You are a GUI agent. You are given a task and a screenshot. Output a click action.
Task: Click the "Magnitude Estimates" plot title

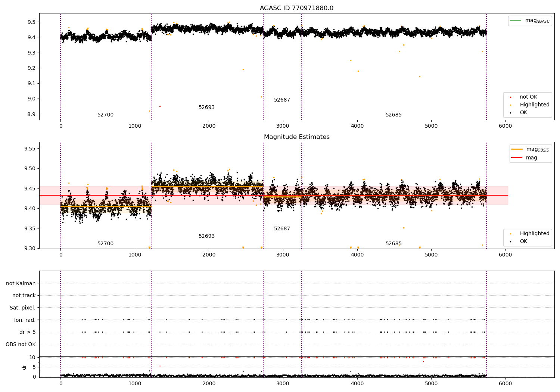[296, 137]
